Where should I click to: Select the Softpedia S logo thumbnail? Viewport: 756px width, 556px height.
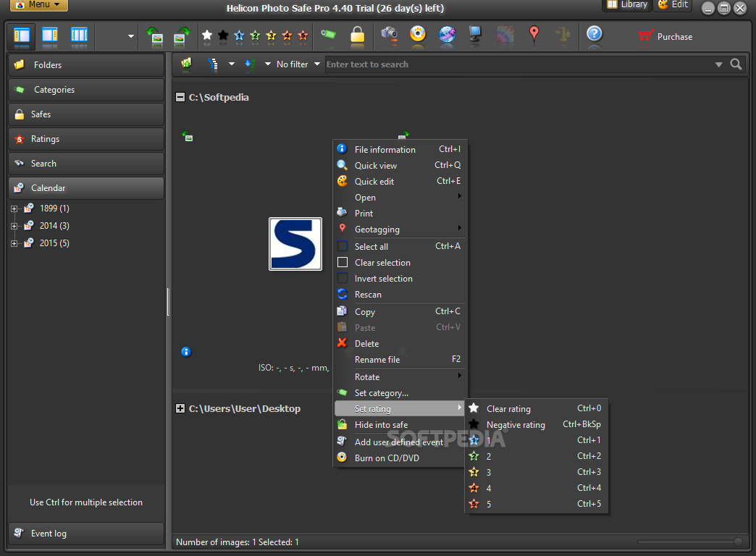coord(295,244)
